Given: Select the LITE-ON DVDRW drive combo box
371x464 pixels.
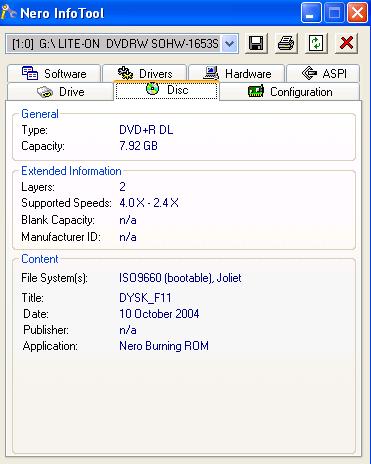Looking at the screenshot, I should coord(122,43).
